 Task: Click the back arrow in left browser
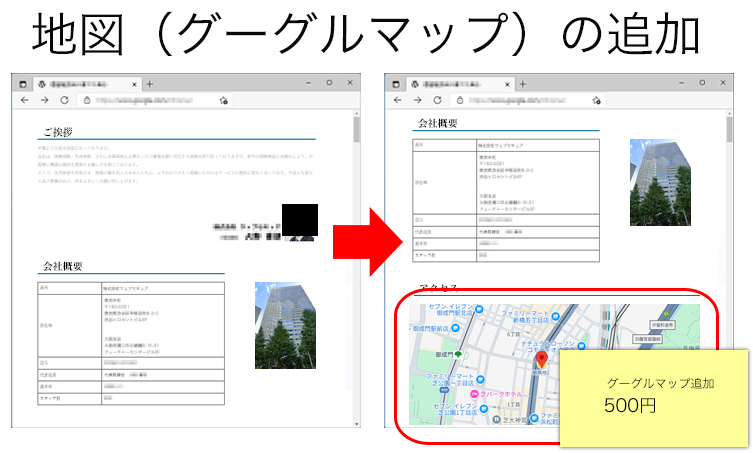tap(24, 101)
